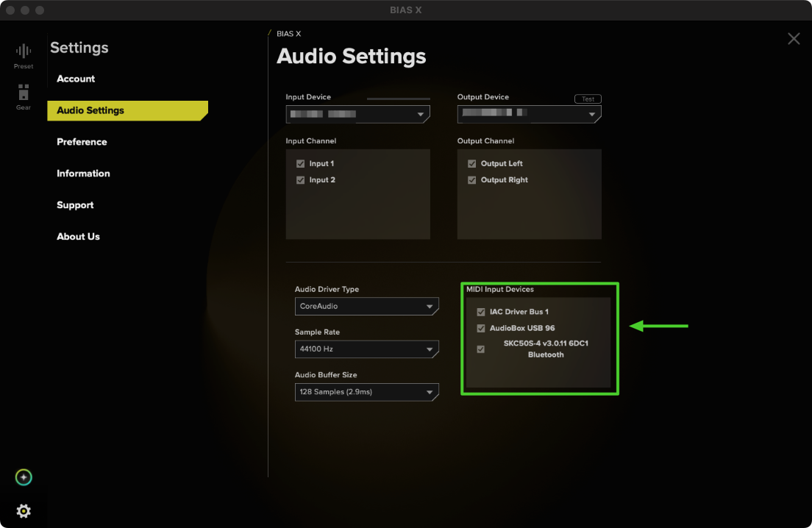Screen dimensions: 812x528
Task: Close the settings with X icon
Action: tap(794, 39)
